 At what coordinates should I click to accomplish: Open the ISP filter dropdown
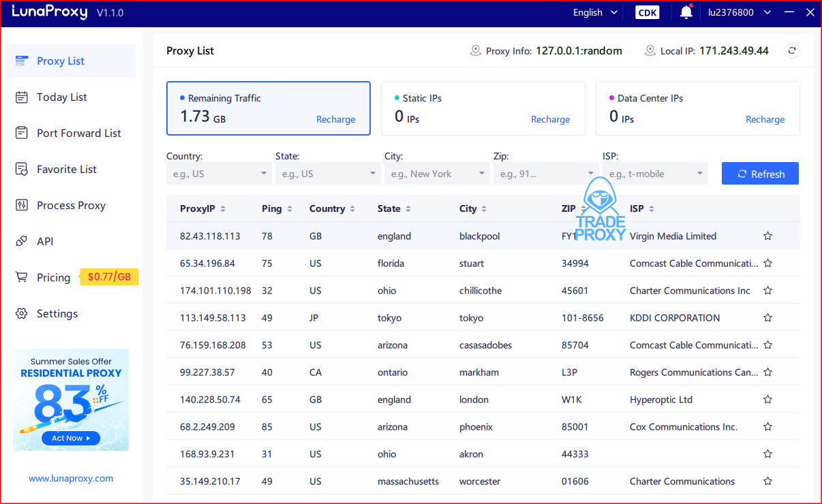click(x=655, y=174)
